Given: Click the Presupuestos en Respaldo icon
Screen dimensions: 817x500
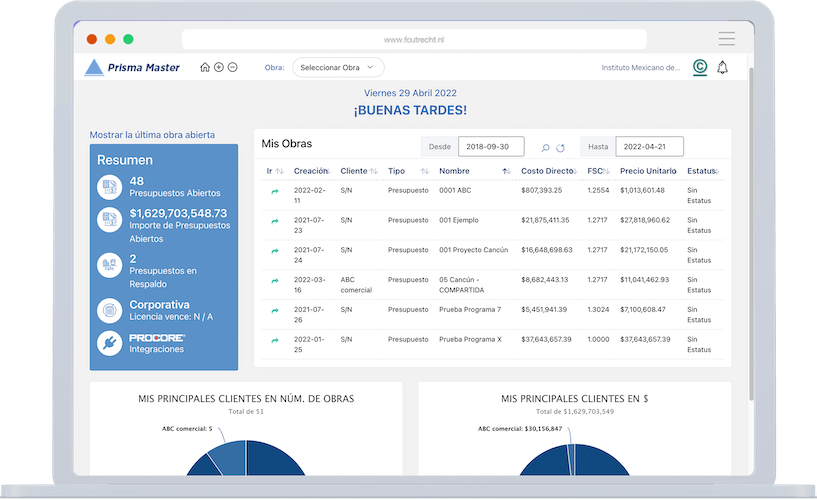Looking at the screenshot, I should pos(109,265).
